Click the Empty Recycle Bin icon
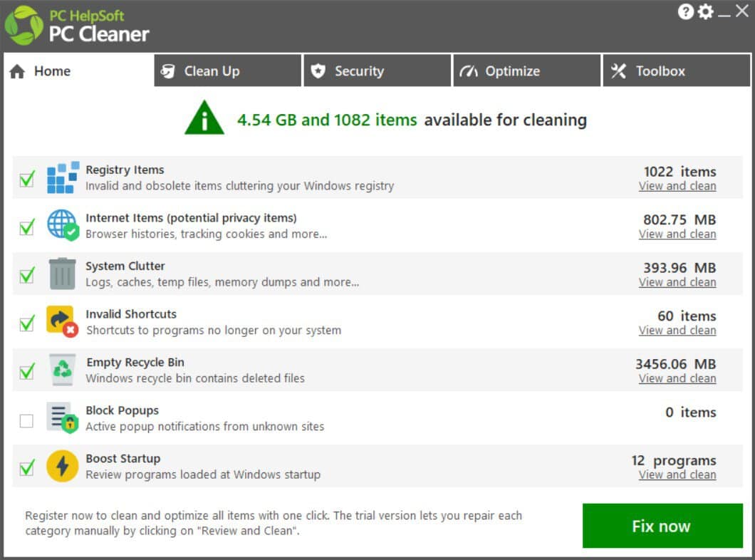Image resolution: width=755 pixels, height=560 pixels. (63, 369)
